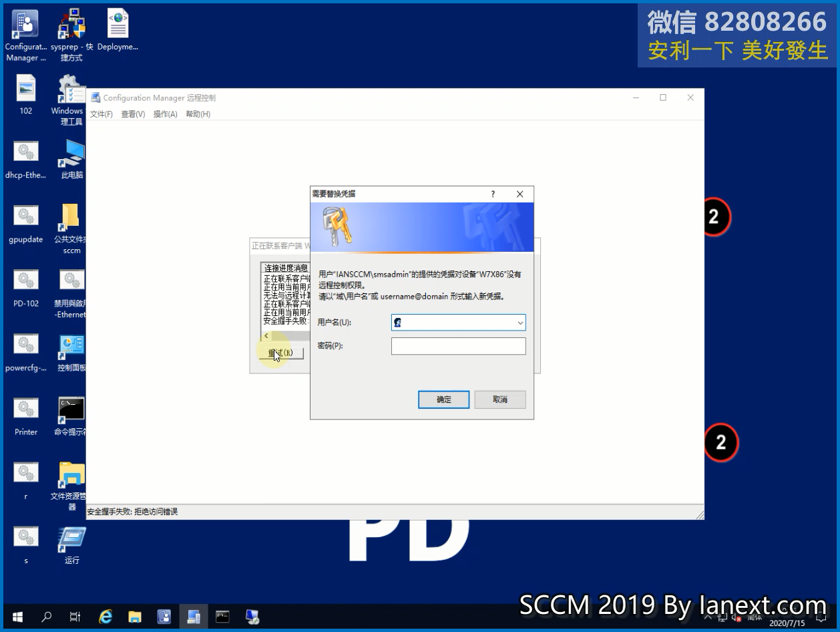The width and height of the screenshot is (840, 632).
Task: Click into the 密码(P) password field
Action: 459,346
